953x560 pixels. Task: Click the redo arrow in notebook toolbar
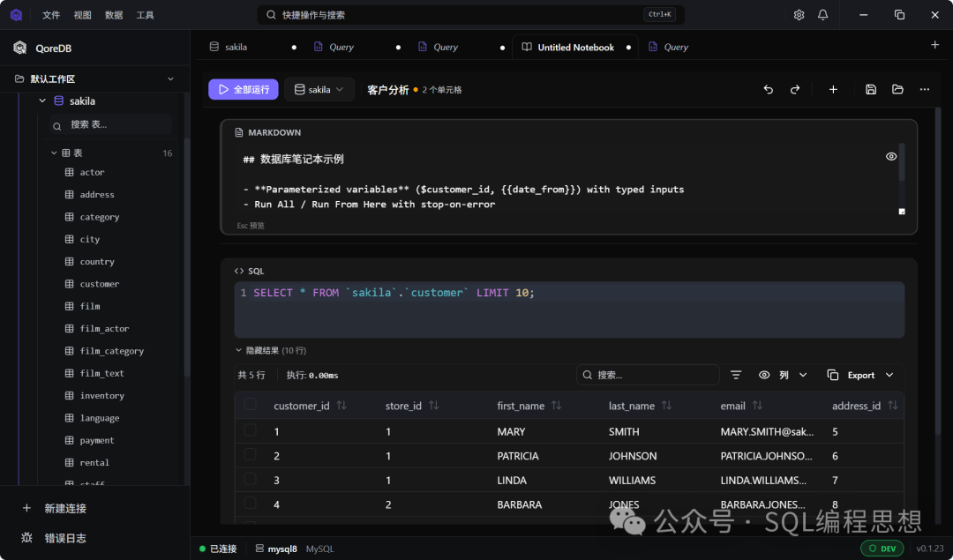click(x=794, y=89)
